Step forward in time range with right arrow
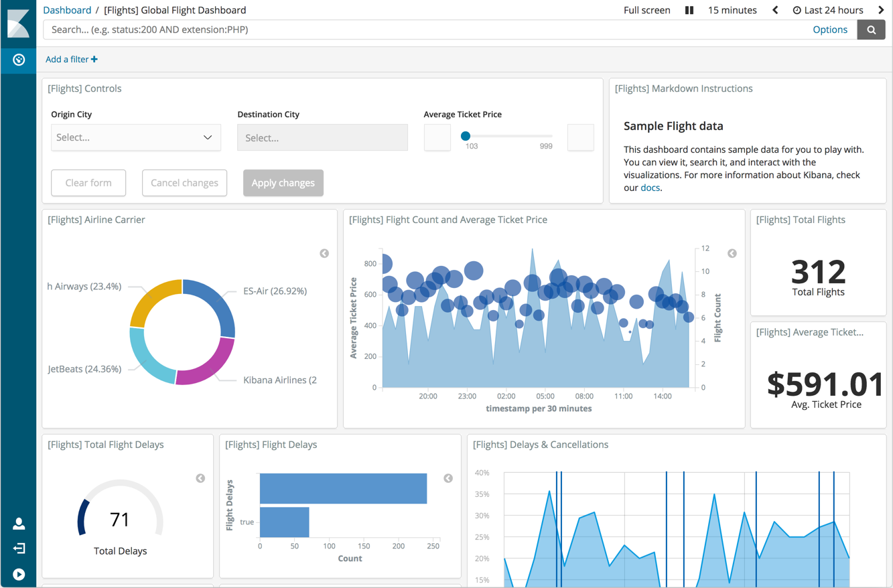Viewport: 893px width, 588px height. (881, 10)
